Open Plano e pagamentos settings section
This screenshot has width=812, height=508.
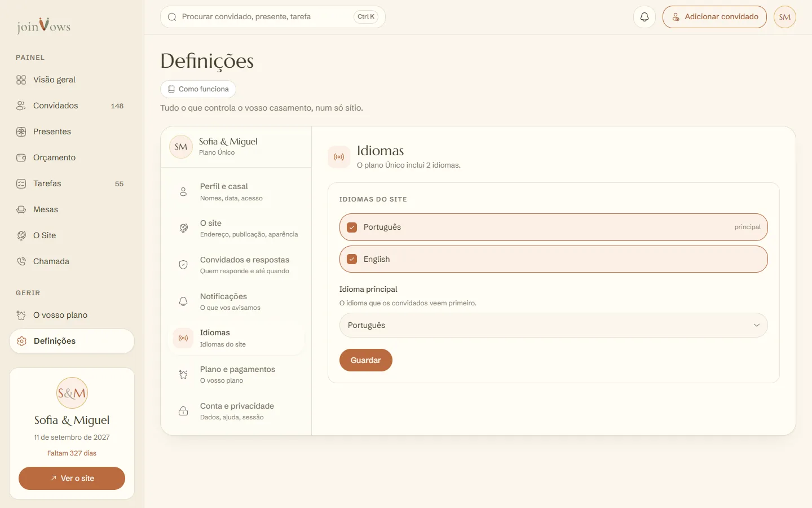[236, 375]
